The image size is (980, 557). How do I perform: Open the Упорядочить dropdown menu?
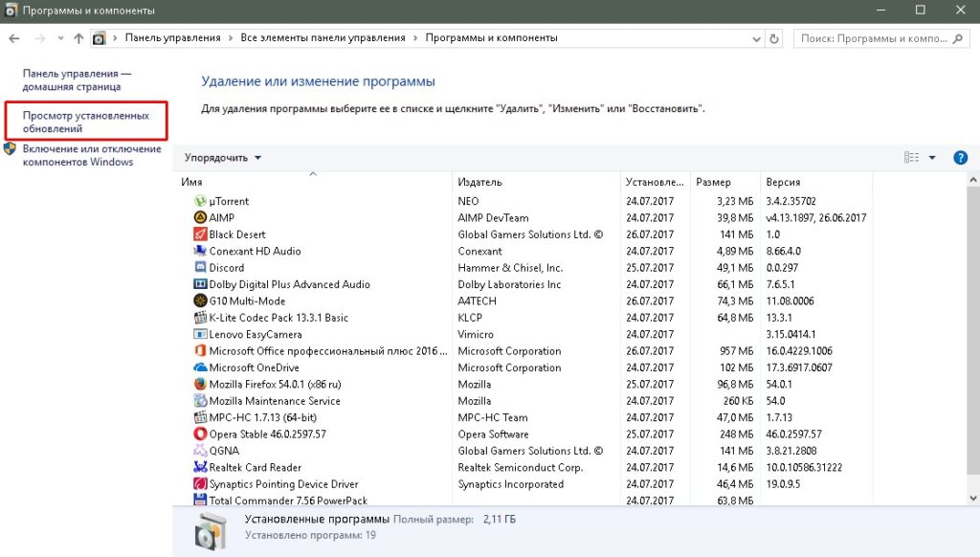[x=223, y=158]
